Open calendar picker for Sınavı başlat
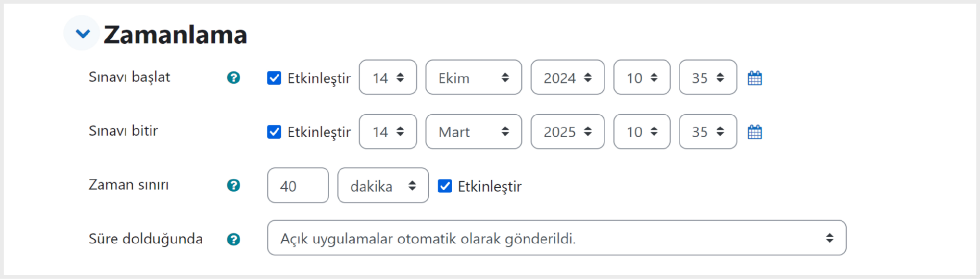 (x=754, y=78)
